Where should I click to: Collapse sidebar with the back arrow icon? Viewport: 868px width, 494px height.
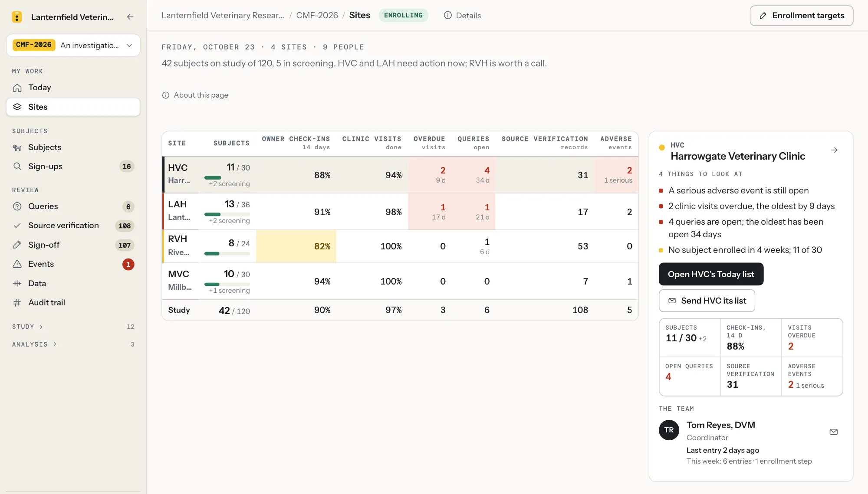coord(130,17)
